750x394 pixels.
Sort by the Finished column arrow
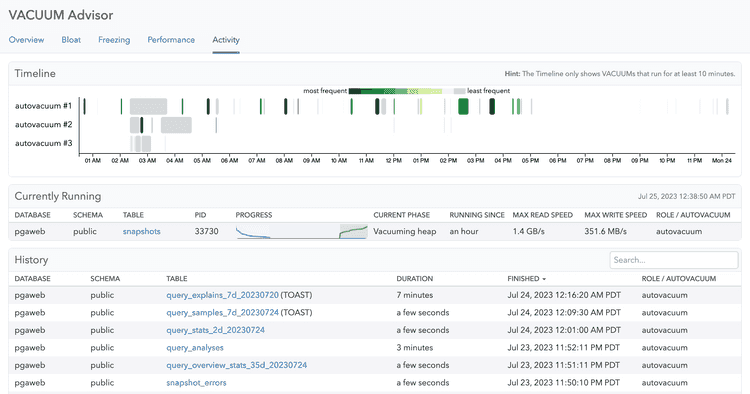[x=544, y=279]
